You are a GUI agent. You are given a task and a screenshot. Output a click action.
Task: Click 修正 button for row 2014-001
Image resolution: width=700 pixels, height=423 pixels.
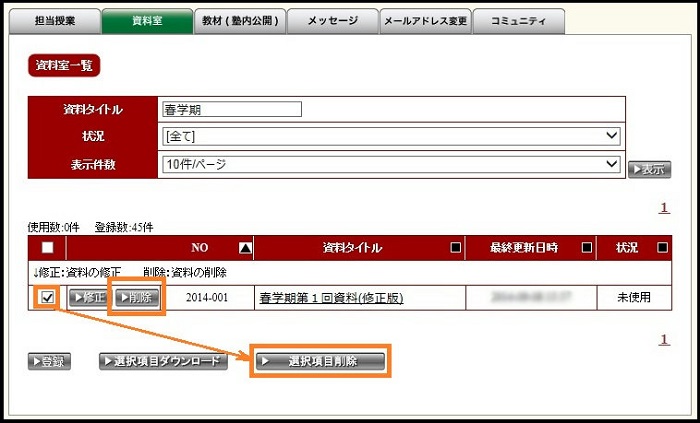[x=88, y=297]
